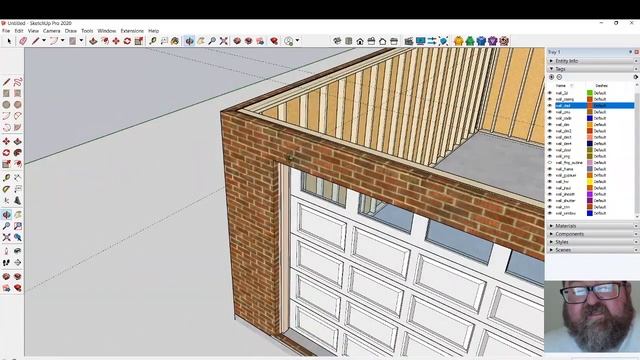Pick the Polygon tool in left toolbar
The height and width of the screenshot is (360, 640).
[x=18, y=105]
